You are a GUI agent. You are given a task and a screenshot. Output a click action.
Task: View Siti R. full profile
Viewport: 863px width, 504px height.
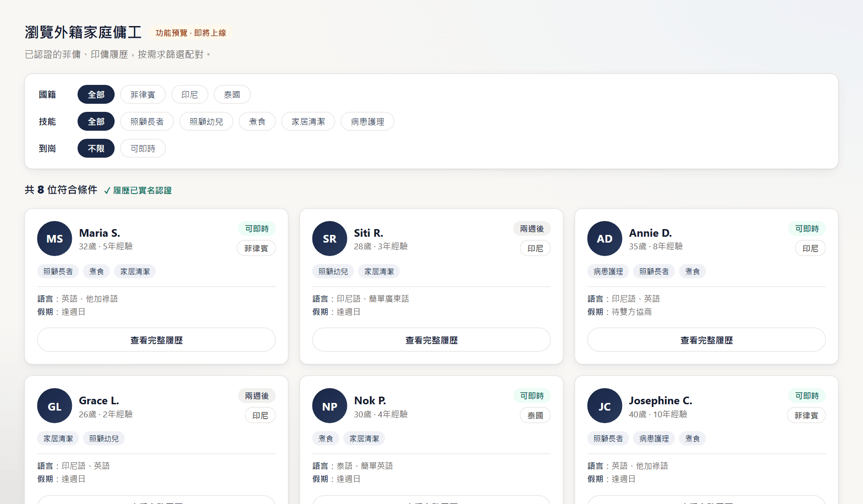[x=431, y=340]
